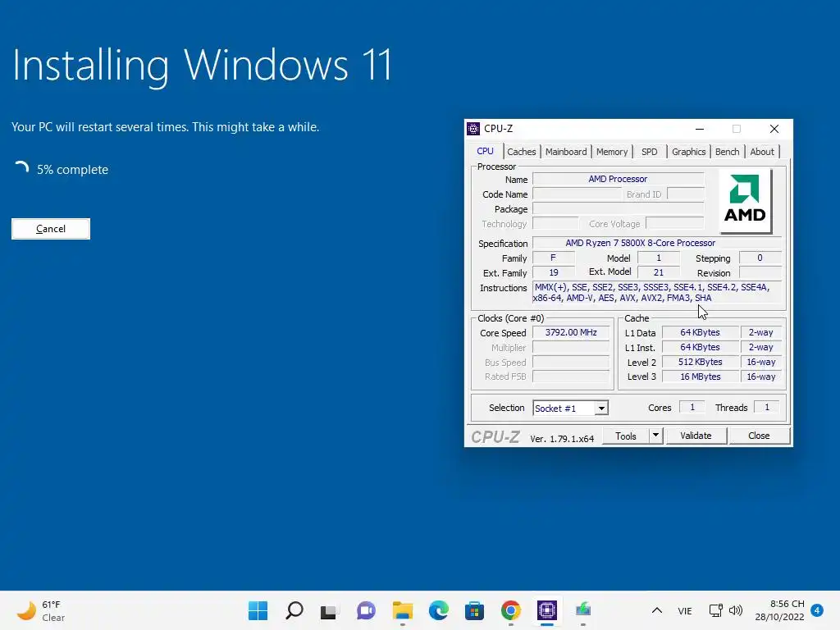Click the Cores count field
840x630 pixels.
[692, 407]
